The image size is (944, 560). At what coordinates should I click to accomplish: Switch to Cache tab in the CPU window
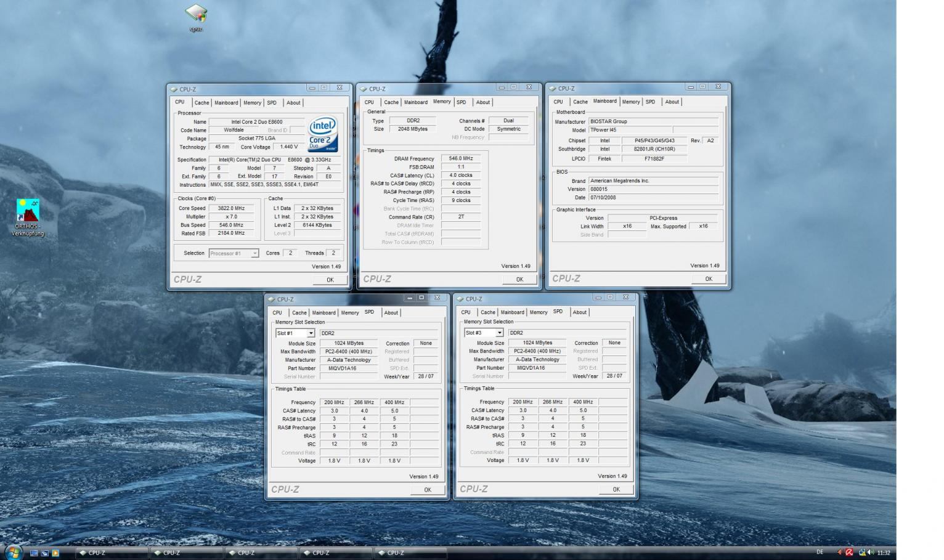point(202,103)
